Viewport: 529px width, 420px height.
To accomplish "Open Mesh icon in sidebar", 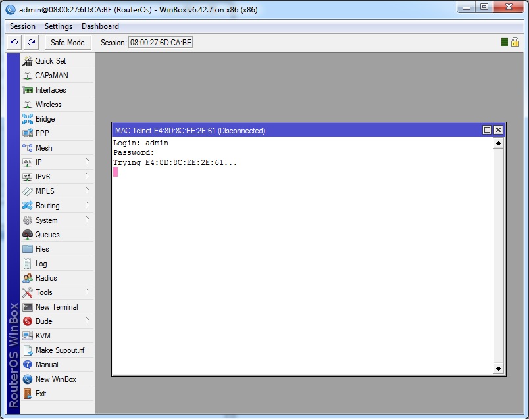I will [x=28, y=148].
